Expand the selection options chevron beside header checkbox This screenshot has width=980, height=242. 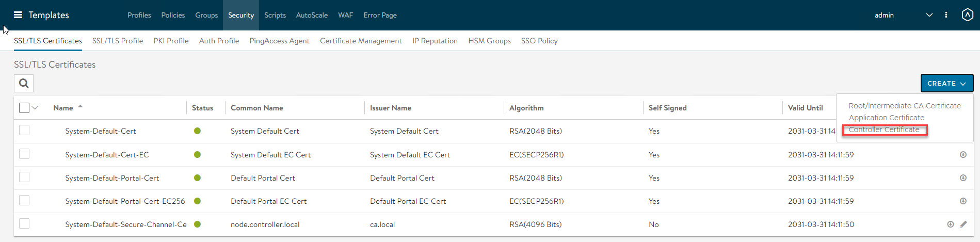tap(35, 108)
